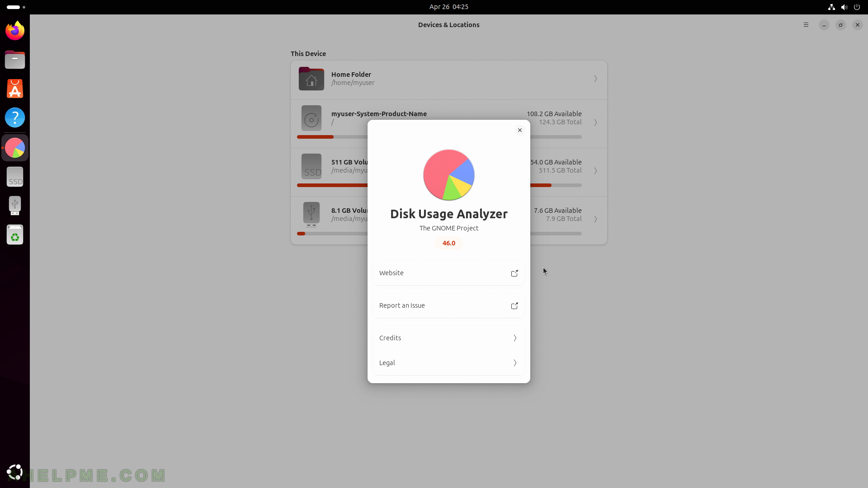Close the Devices & Locations window
This screenshot has height=488, width=868.
tap(857, 25)
